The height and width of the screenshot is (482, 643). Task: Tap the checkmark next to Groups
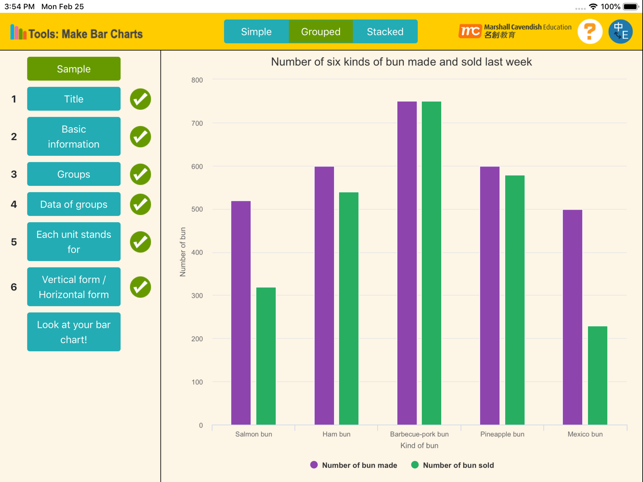point(140,174)
